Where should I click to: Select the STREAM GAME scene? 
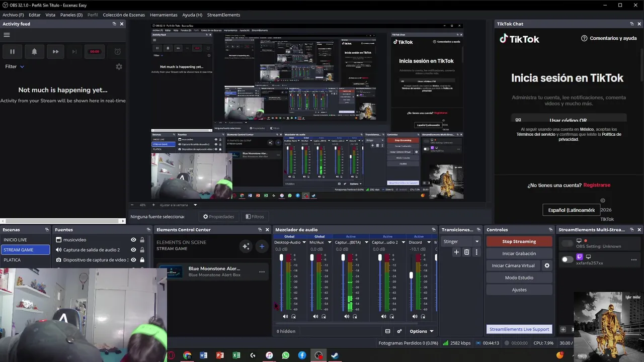tap(25, 250)
